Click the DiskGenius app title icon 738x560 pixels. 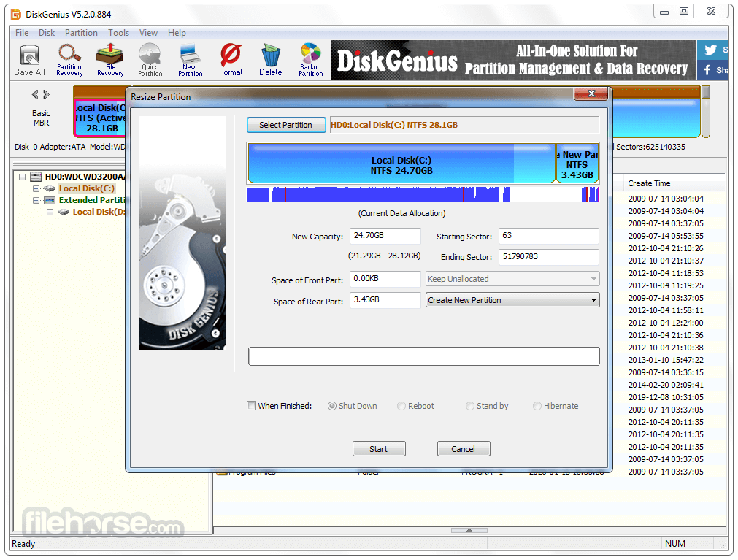pos(16,15)
